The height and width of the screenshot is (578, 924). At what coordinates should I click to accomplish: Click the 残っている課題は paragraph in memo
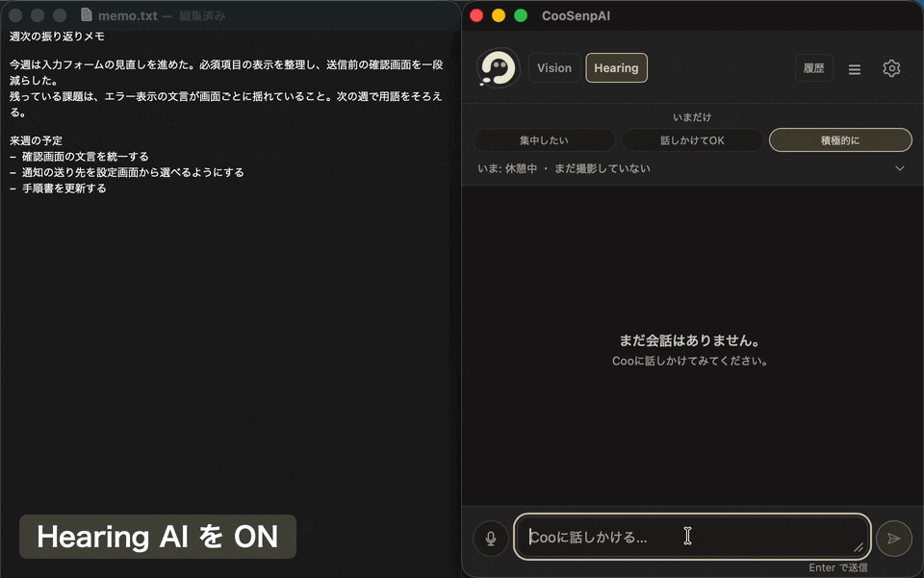pyautogui.click(x=225, y=104)
